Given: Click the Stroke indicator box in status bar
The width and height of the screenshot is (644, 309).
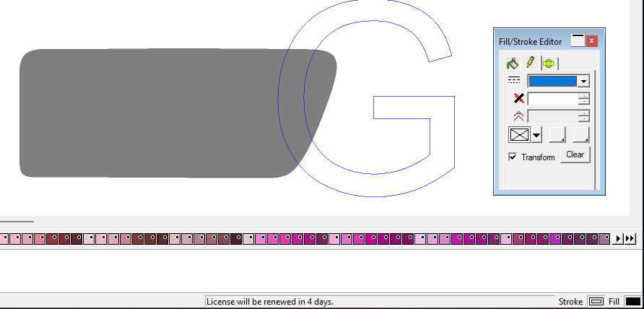Looking at the screenshot, I should [596, 302].
